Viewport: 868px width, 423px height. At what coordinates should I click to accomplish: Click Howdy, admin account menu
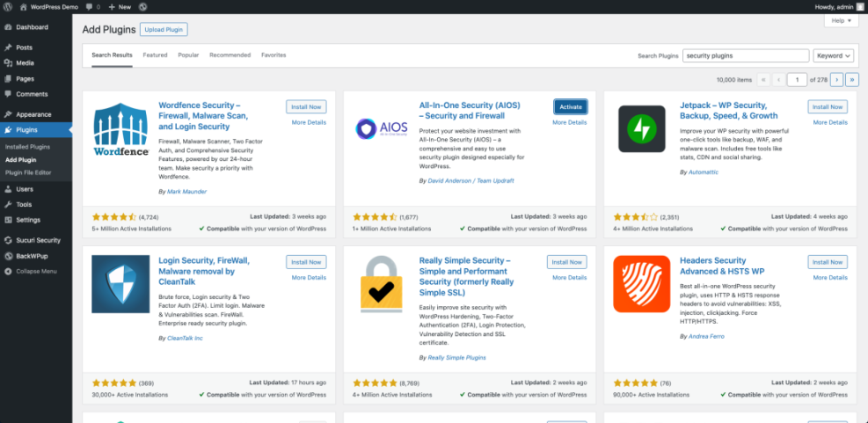tap(838, 7)
